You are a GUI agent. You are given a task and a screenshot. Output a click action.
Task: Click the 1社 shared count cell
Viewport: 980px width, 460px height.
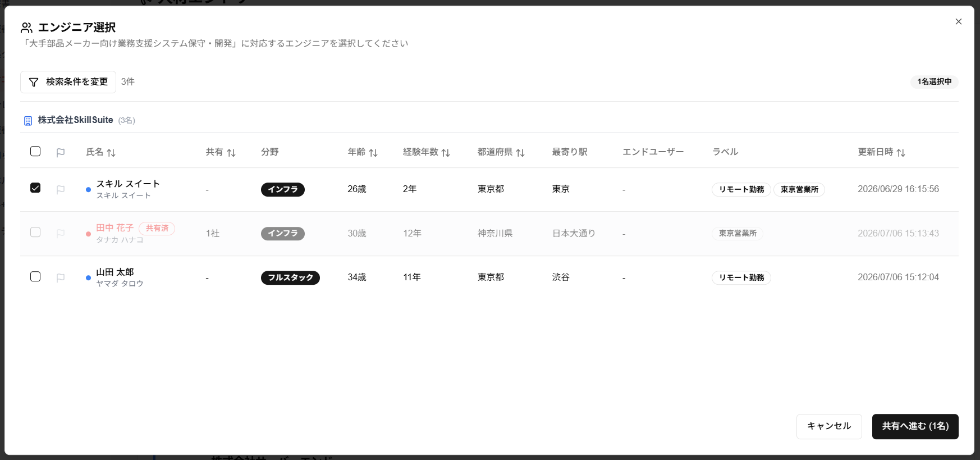pos(213,234)
